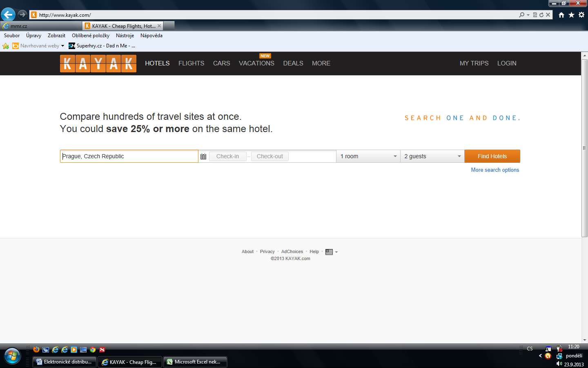Open the Zobrazit menu
The image size is (588, 368).
coord(56,36)
